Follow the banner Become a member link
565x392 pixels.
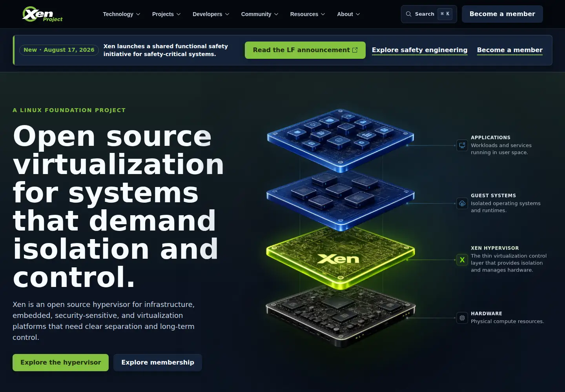(510, 50)
